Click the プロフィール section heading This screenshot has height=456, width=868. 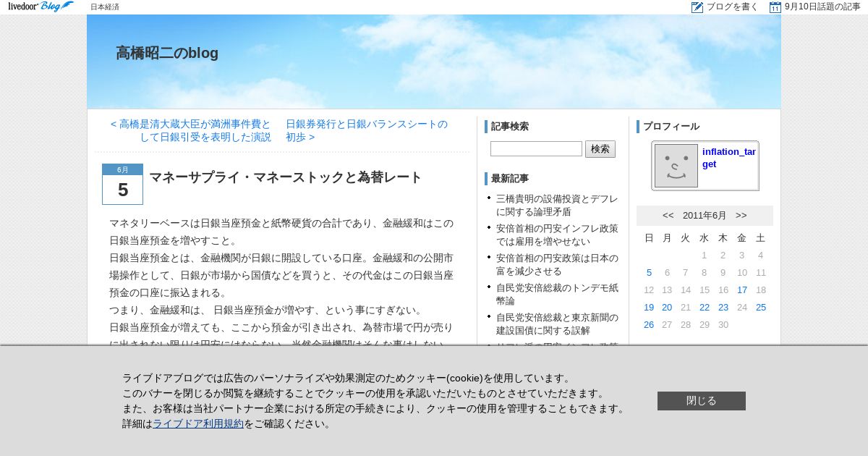(671, 127)
